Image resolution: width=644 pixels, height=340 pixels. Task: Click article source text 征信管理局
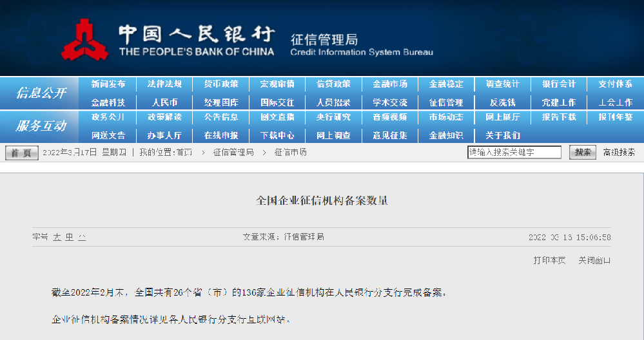304,237
